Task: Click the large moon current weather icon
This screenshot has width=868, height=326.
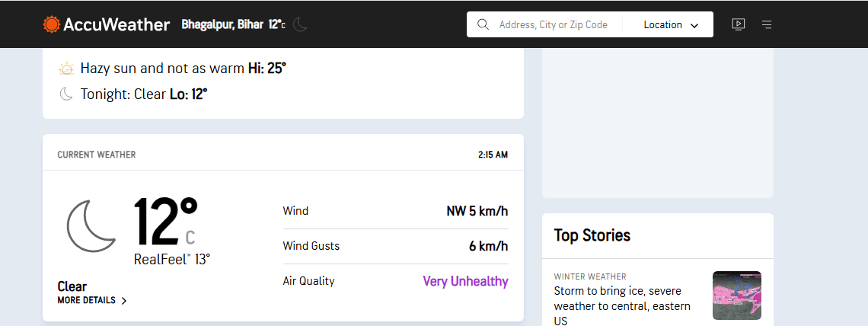Action: point(90,226)
